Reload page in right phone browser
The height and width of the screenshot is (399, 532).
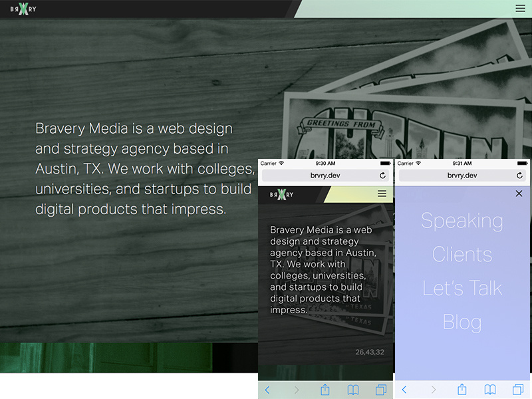coord(519,176)
